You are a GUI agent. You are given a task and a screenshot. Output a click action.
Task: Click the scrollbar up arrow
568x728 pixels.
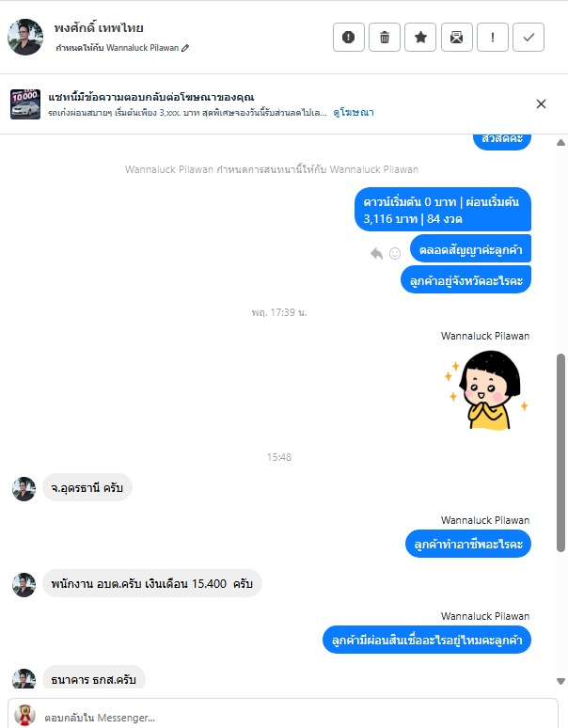[560, 143]
